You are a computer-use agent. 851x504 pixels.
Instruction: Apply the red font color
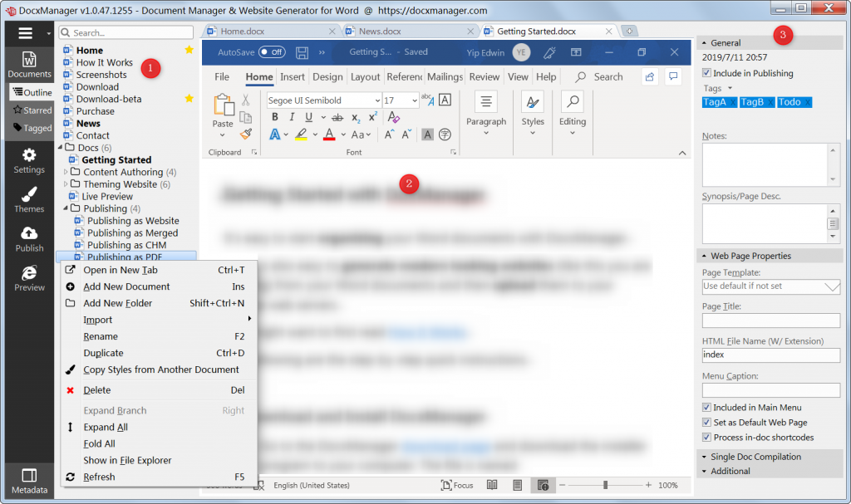tap(329, 134)
